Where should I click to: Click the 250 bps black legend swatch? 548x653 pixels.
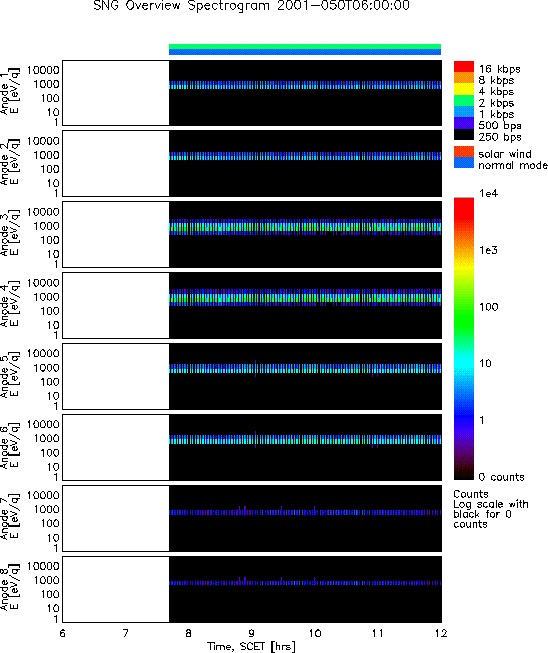[x=464, y=134]
